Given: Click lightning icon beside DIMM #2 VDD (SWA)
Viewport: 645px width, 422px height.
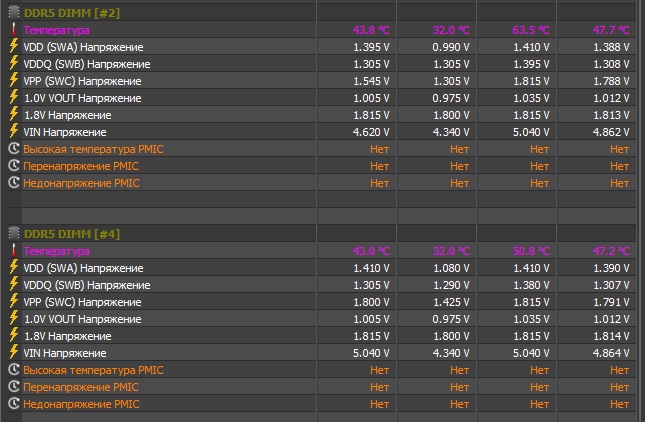Looking at the screenshot, I should pos(13,47).
